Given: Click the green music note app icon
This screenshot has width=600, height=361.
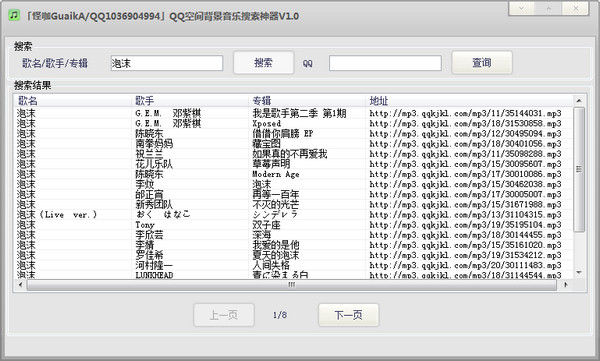Looking at the screenshot, I should 14,15.
